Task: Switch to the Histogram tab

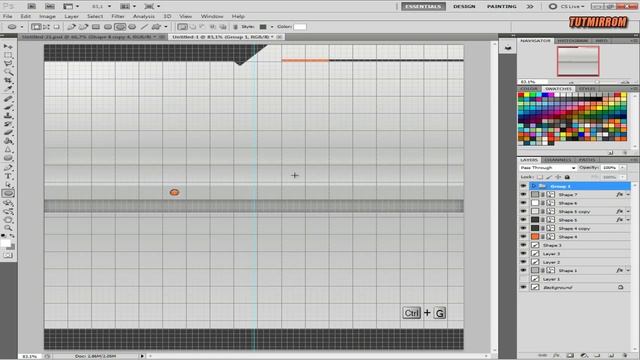Action: tap(573, 41)
